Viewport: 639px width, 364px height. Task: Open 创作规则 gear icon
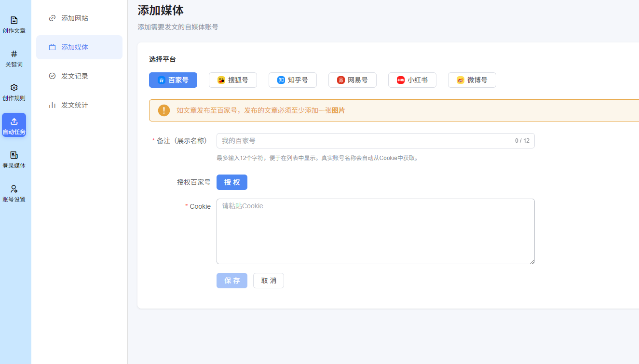pos(14,88)
